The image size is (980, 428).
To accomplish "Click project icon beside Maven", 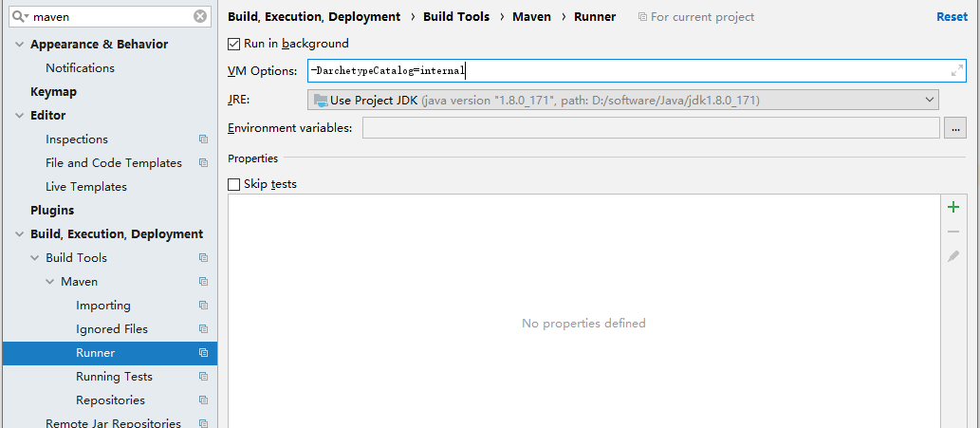I will point(203,282).
